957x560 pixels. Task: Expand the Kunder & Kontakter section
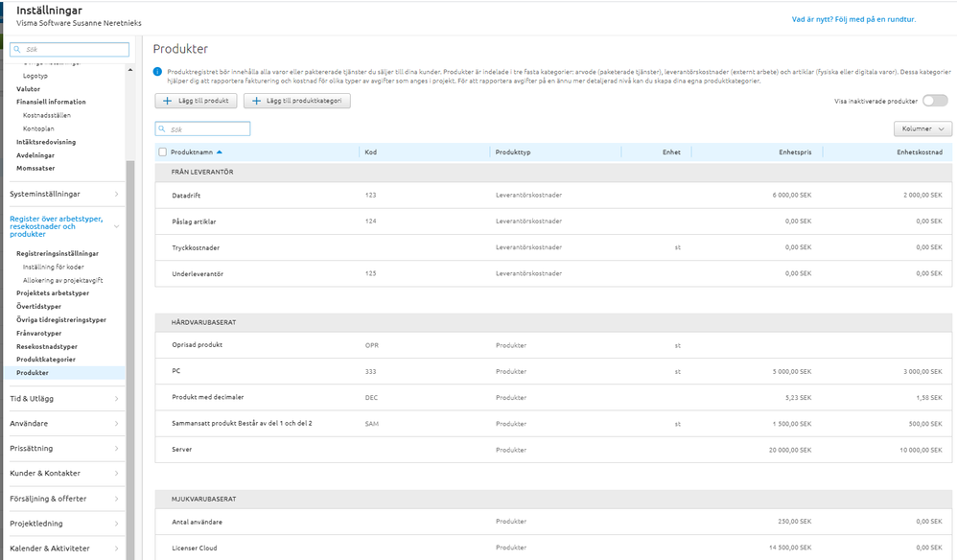pyautogui.click(x=63, y=473)
